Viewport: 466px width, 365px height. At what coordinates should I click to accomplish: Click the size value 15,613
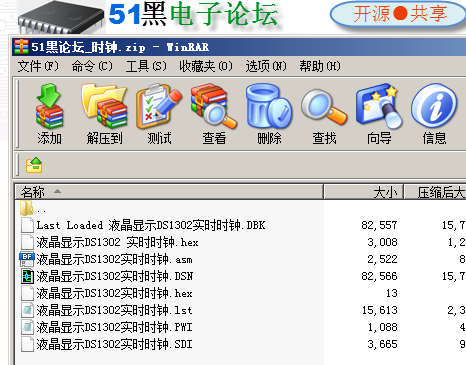point(380,310)
